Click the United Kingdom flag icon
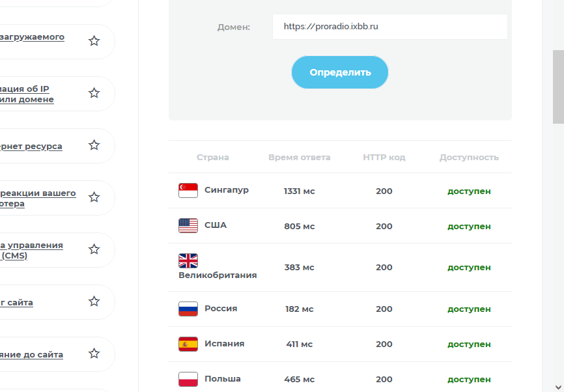 coord(188,261)
